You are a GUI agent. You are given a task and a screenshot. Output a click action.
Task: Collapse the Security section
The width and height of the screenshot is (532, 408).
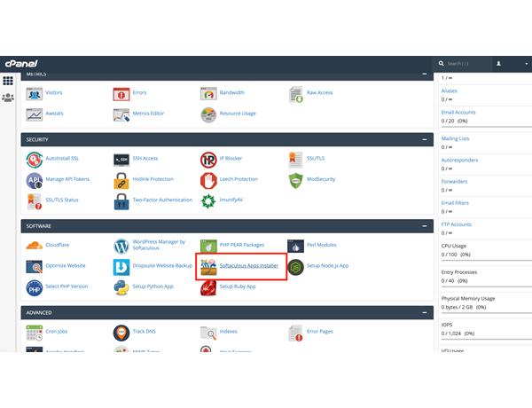pos(425,139)
